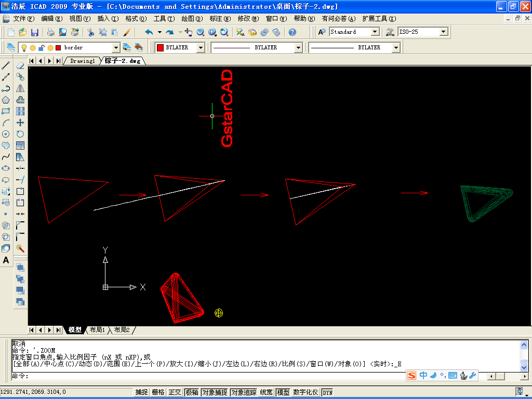Select the Rectangle draw tool
Viewport: 532px width, 399px height.
click(x=6, y=111)
